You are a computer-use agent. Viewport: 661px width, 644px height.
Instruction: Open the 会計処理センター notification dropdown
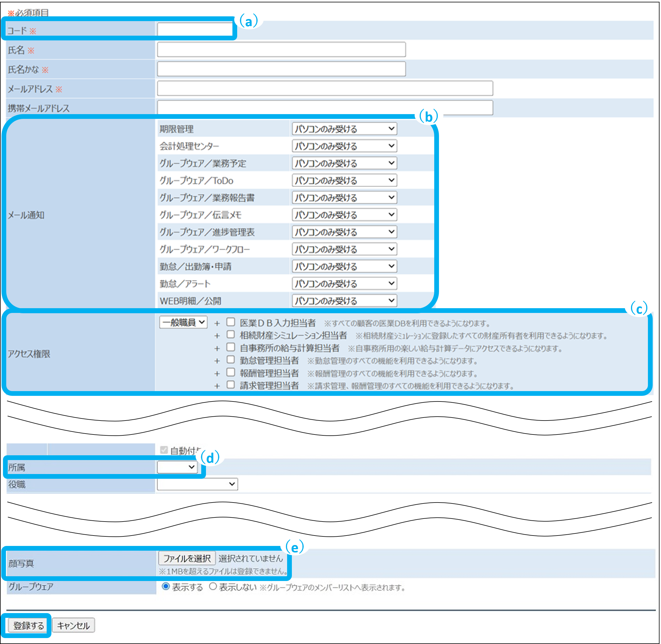344,146
